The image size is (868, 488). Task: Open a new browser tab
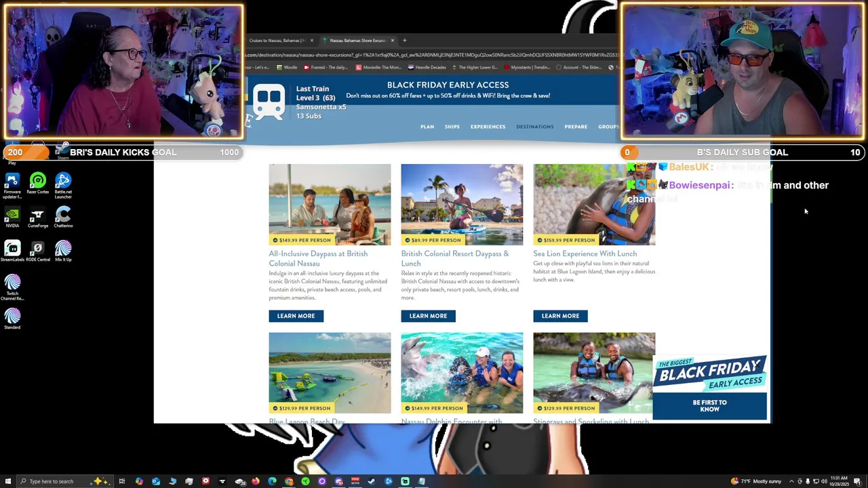(405, 40)
